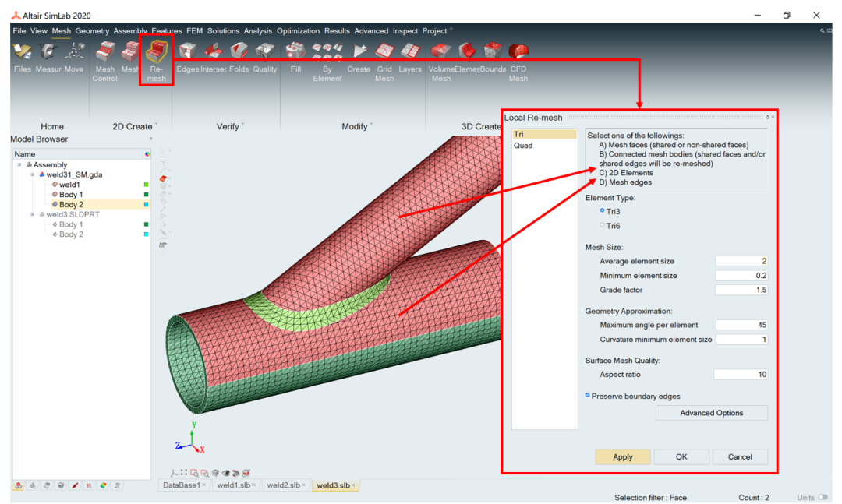The width and height of the screenshot is (842, 504).
Task: Select Body 2 under weld31_SM.gda
Action: 71,205
